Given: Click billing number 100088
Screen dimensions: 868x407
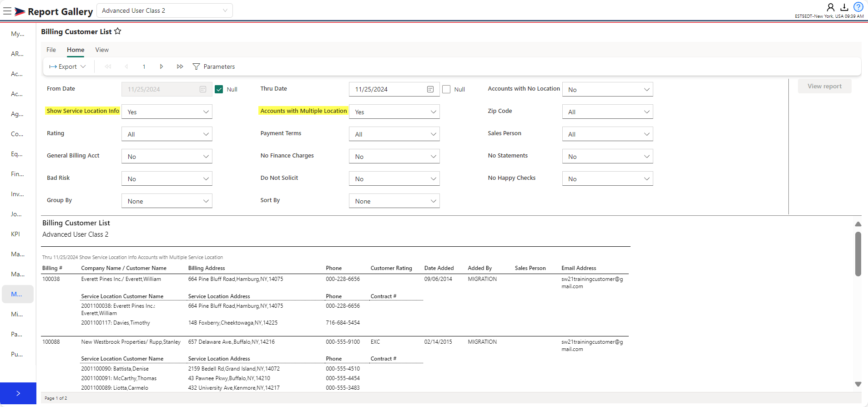Looking at the screenshot, I should point(51,342).
